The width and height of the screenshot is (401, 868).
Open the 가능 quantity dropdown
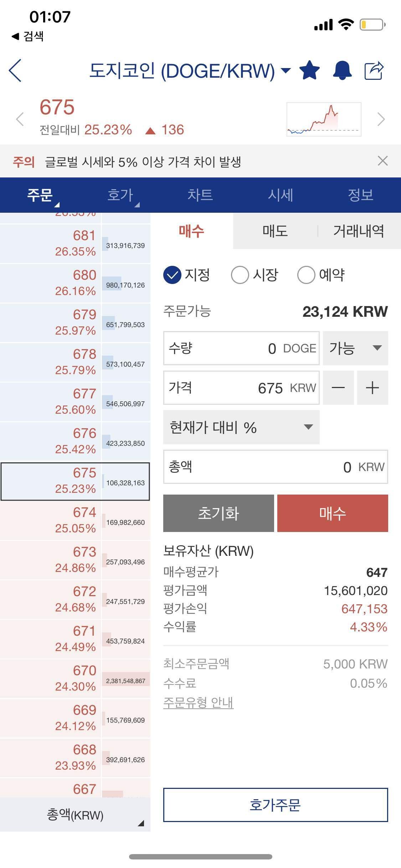coord(355,348)
